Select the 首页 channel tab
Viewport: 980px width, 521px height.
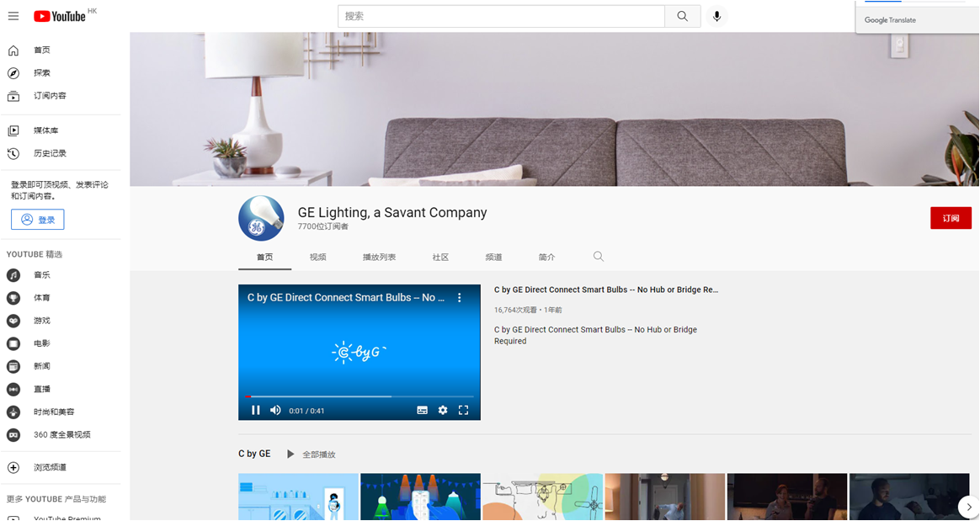(265, 258)
